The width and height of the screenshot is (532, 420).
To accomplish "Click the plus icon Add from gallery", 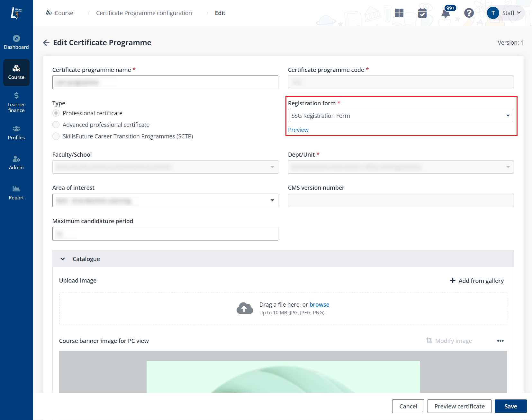I will [453, 281].
